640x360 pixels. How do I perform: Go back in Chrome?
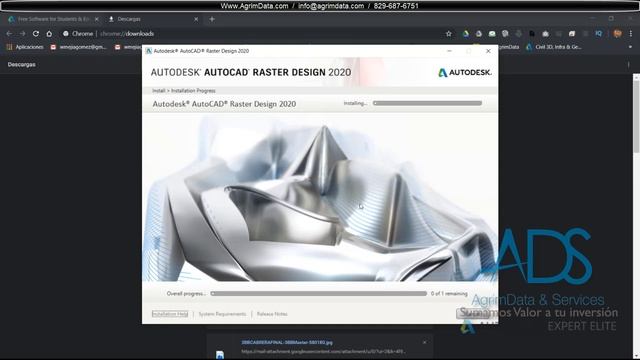9,34
